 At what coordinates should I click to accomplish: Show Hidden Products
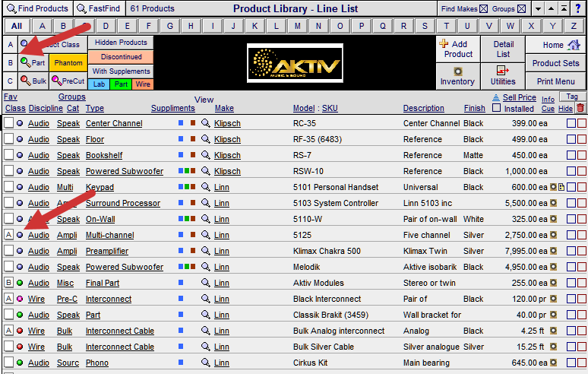(x=121, y=43)
